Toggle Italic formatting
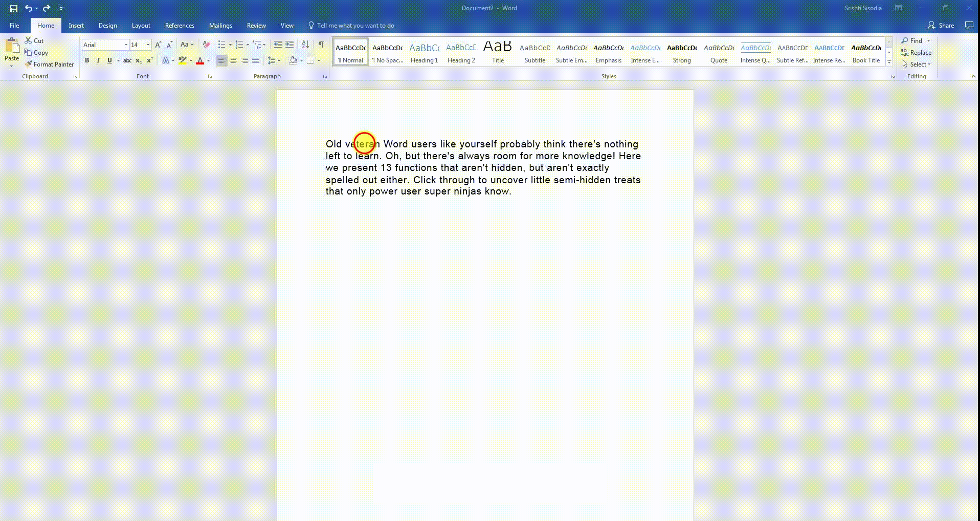This screenshot has width=980, height=521. (x=98, y=60)
